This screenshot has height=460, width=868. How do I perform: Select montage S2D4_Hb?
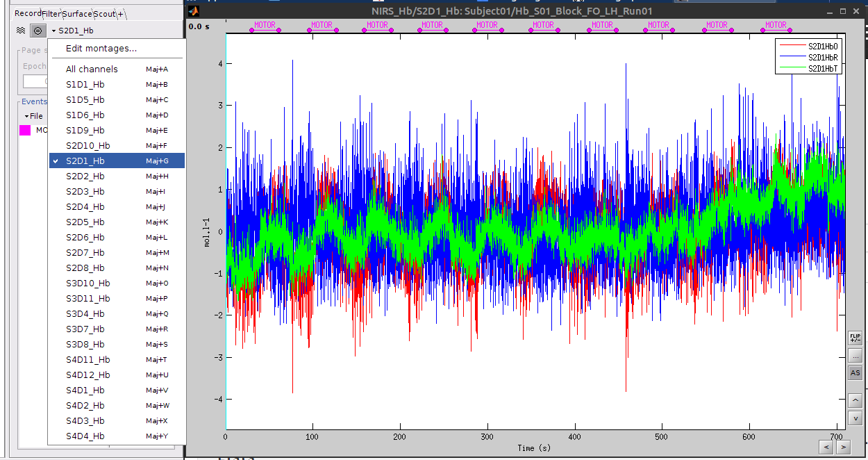tap(117, 206)
